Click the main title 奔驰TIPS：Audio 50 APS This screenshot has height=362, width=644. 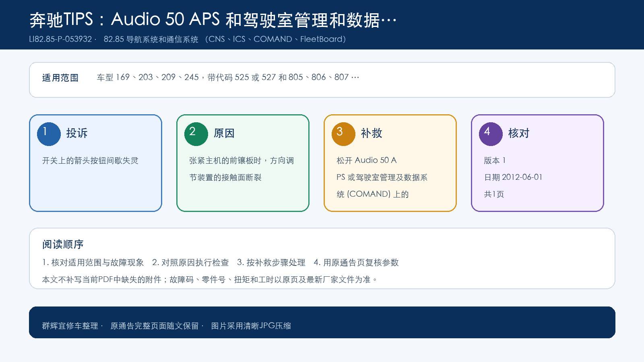125,20
